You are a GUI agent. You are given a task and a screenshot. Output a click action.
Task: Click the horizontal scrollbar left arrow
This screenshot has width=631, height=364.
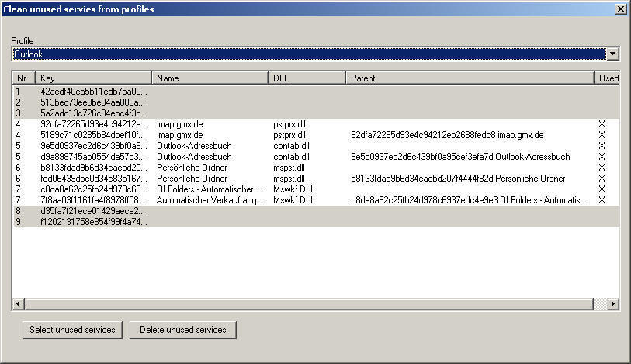click(19, 304)
